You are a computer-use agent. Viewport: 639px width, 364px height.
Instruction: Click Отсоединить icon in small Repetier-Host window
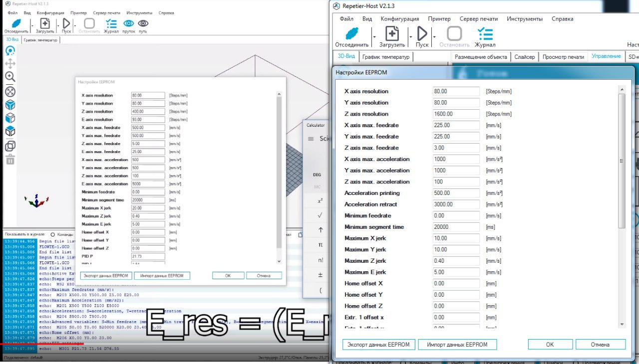point(16,23)
